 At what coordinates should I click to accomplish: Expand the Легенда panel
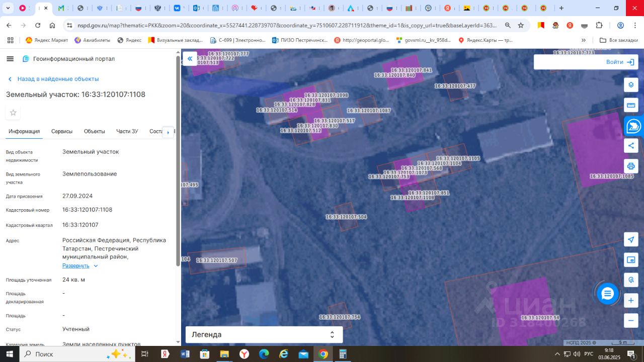coord(264,335)
